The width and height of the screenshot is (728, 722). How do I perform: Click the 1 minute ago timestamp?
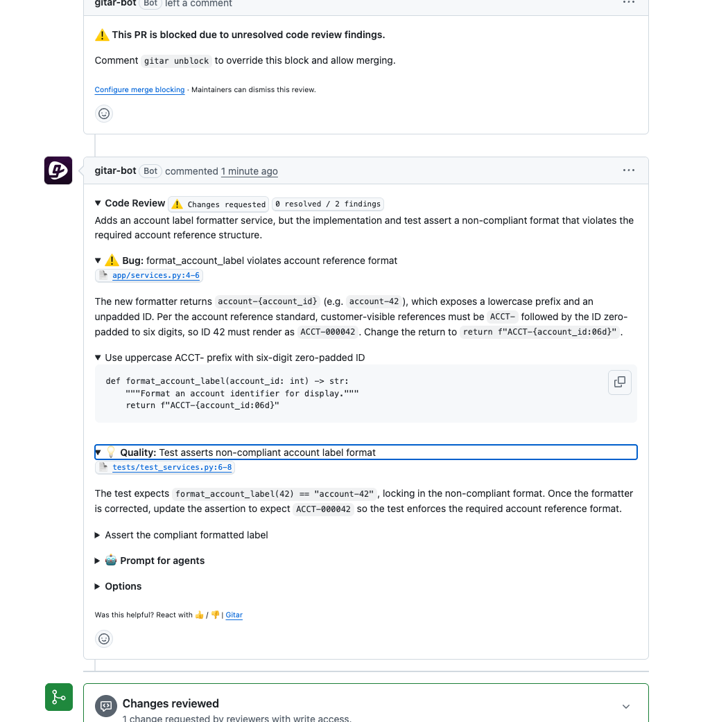pos(250,171)
